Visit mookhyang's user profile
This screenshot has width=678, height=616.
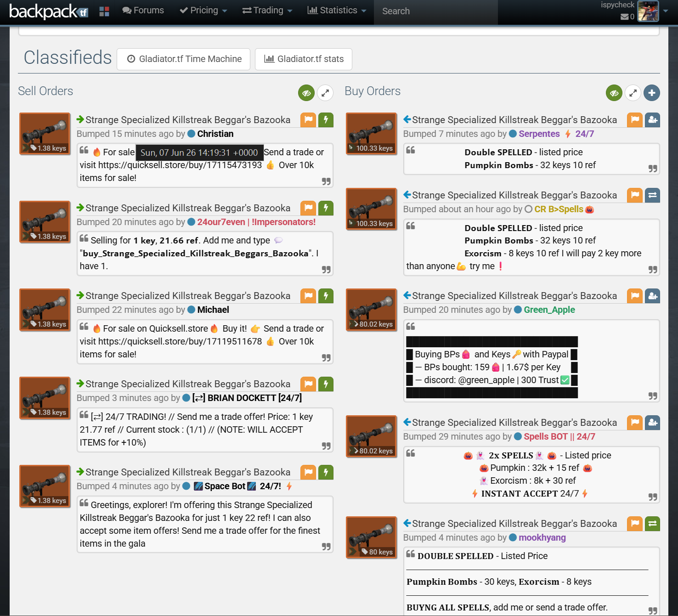[542, 537]
